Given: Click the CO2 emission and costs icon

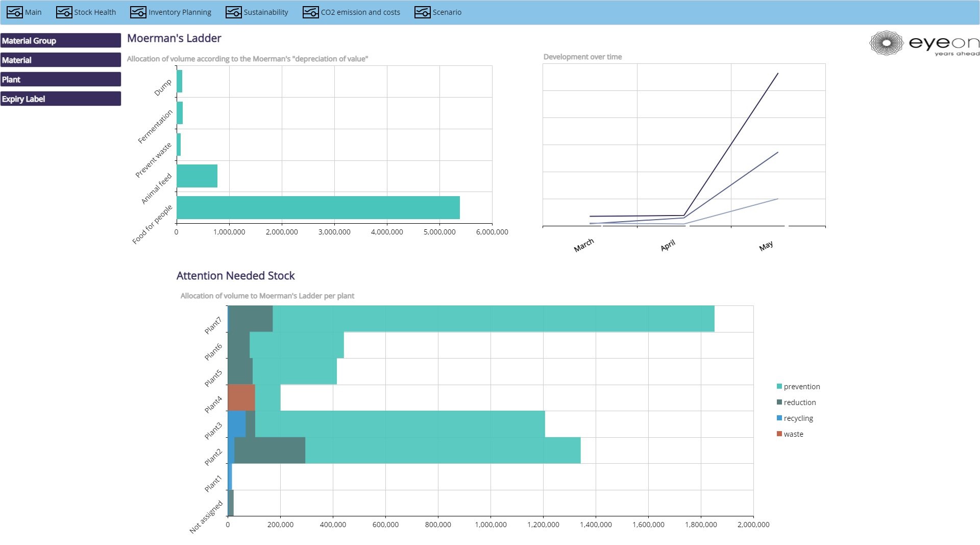Looking at the screenshot, I should tap(310, 12).
